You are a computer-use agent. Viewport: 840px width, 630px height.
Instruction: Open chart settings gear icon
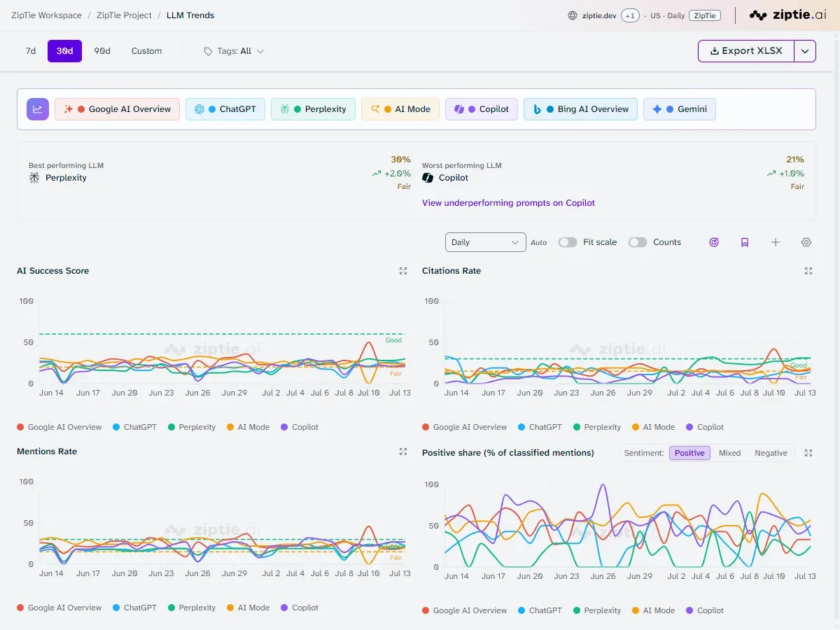(806, 242)
